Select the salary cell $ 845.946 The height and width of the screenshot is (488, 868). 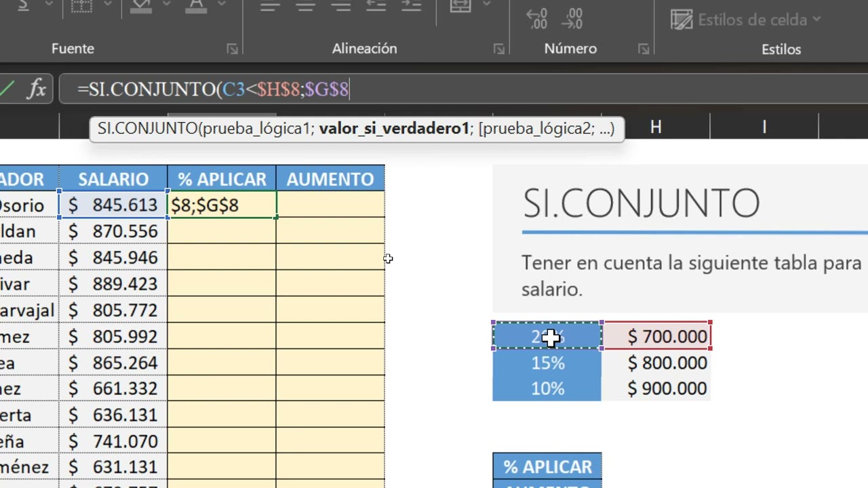(x=113, y=258)
